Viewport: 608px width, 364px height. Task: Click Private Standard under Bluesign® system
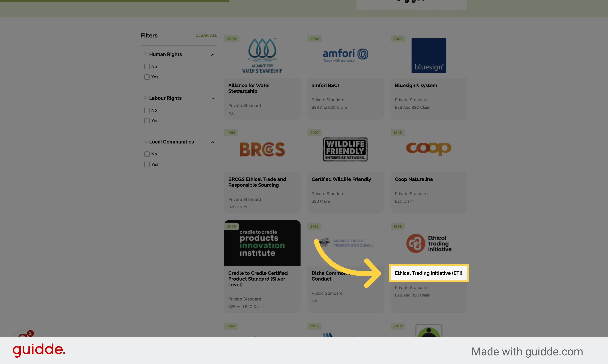tap(411, 100)
